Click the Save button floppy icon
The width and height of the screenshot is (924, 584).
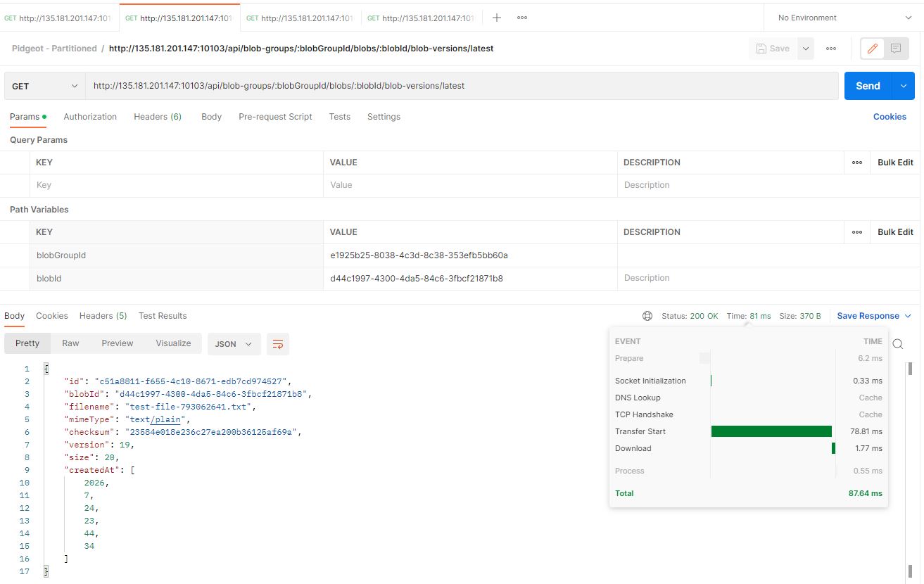point(773,49)
